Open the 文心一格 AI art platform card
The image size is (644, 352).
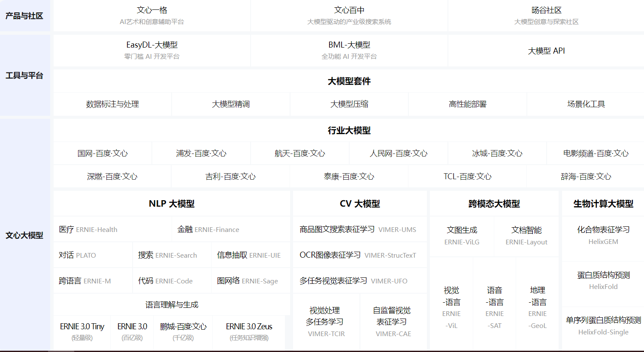click(152, 16)
